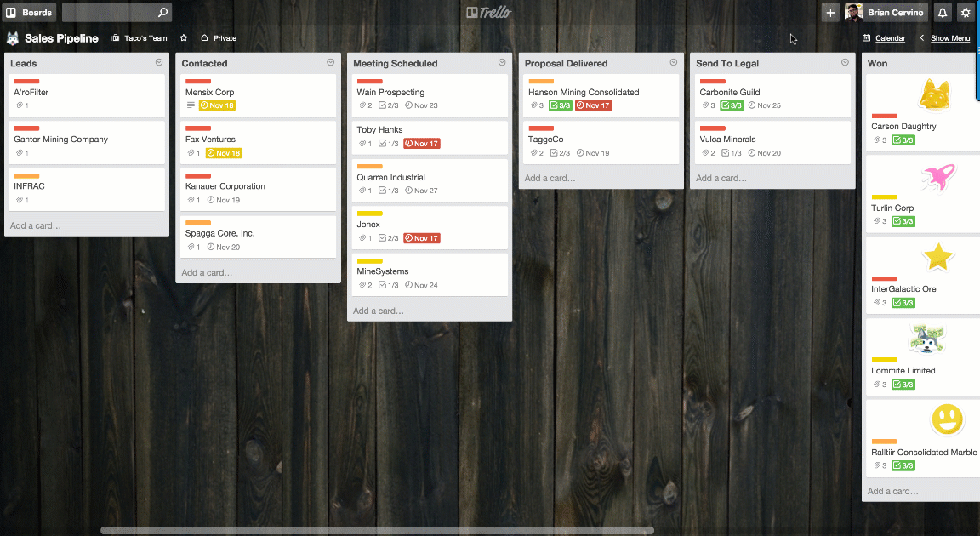980x536 pixels.
Task: Add a card to Meeting Scheduled list
Action: [378, 311]
